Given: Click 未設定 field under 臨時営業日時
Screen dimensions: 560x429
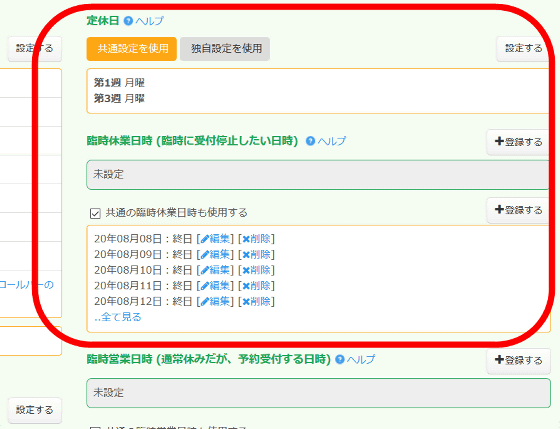Looking at the screenshot, I should click(318, 393).
